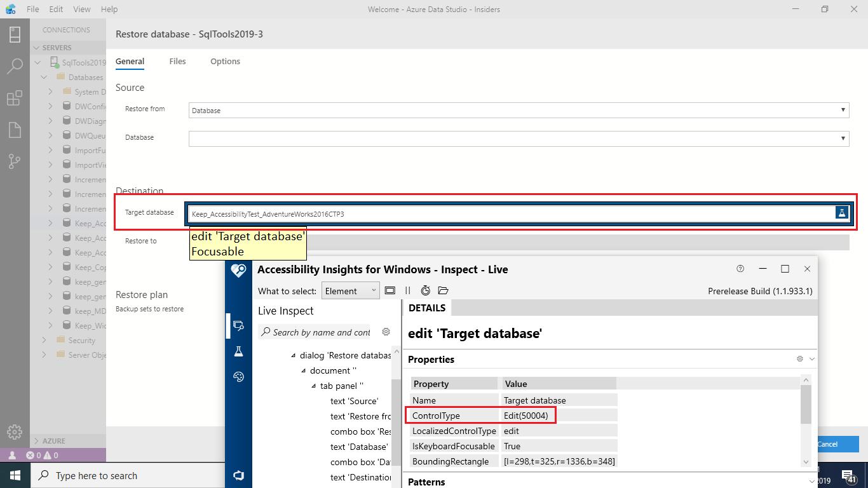Toggle the highlighter rectangle icon in Accessibility Insights toolbar
Viewport: 868px width, 488px height.
click(390, 290)
